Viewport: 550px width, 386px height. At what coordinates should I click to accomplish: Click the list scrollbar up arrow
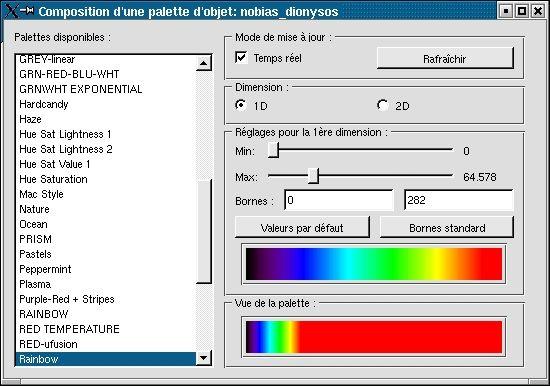(203, 63)
